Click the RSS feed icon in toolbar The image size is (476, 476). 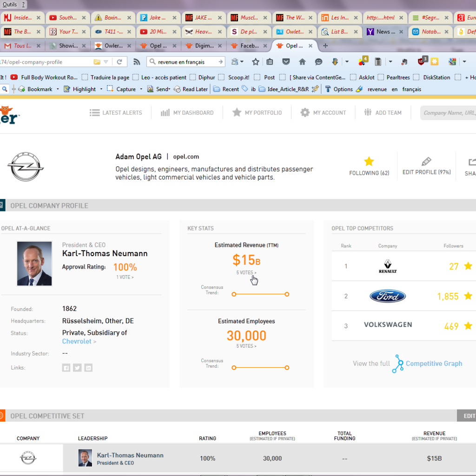coord(137,62)
